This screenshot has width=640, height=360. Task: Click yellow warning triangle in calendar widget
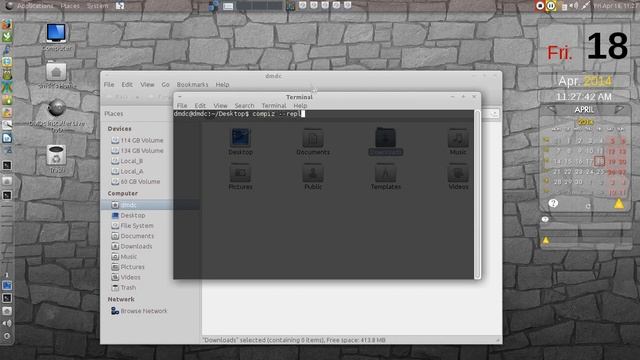619,203
